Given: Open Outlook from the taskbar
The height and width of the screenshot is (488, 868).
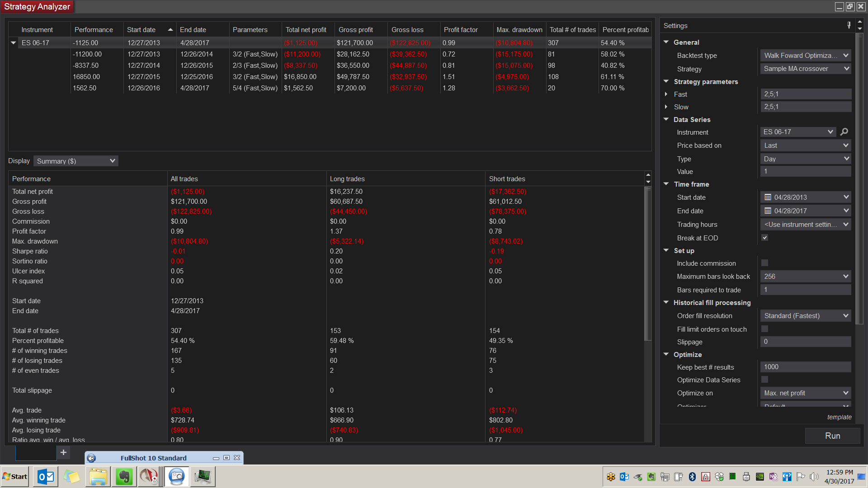Looking at the screenshot, I should pos(46,477).
